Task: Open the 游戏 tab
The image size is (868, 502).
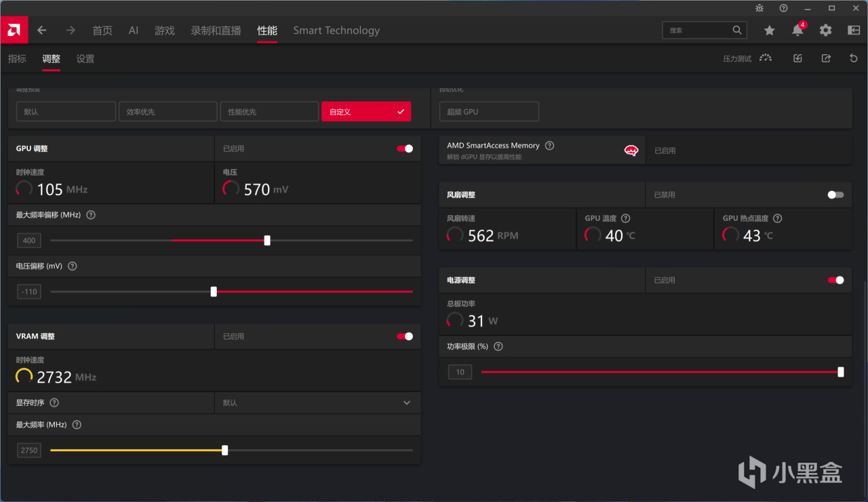Action: 165,30
